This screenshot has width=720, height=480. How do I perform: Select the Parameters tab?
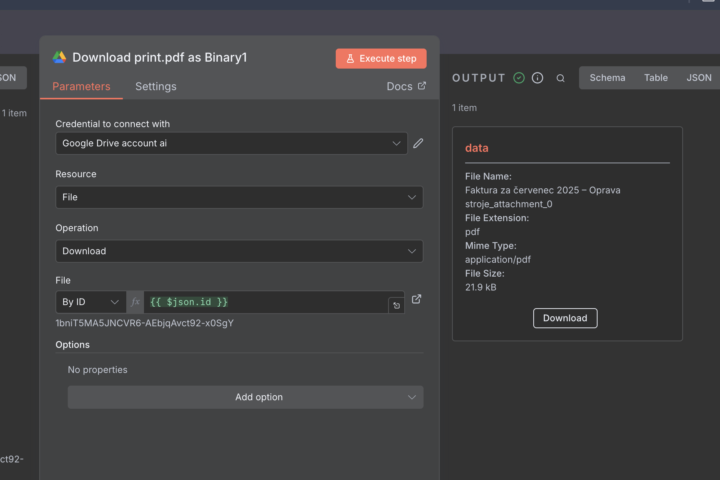tap(81, 87)
